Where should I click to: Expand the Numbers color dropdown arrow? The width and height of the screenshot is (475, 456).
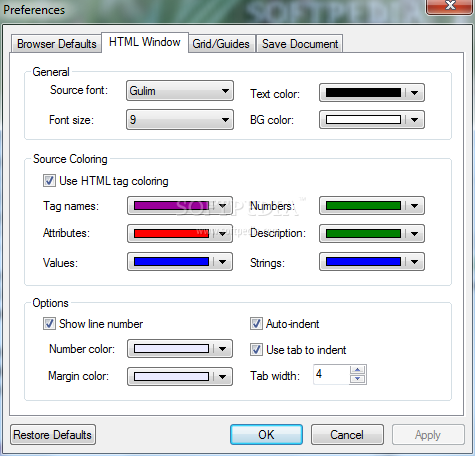click(x=414, y=206)
